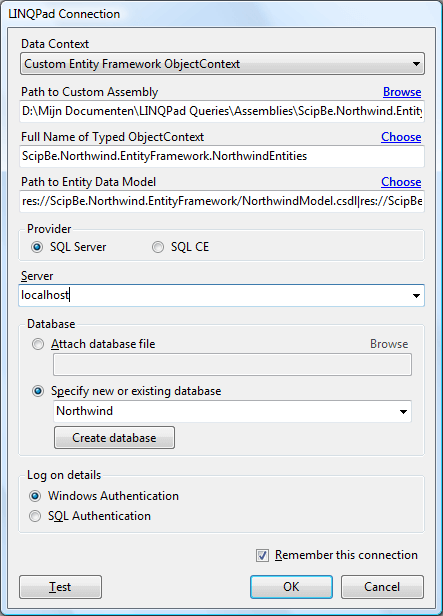Viewport: 443px width, 616px height.
Task: Click the Path to Entity Data Model field
Action: click(222, 202)
